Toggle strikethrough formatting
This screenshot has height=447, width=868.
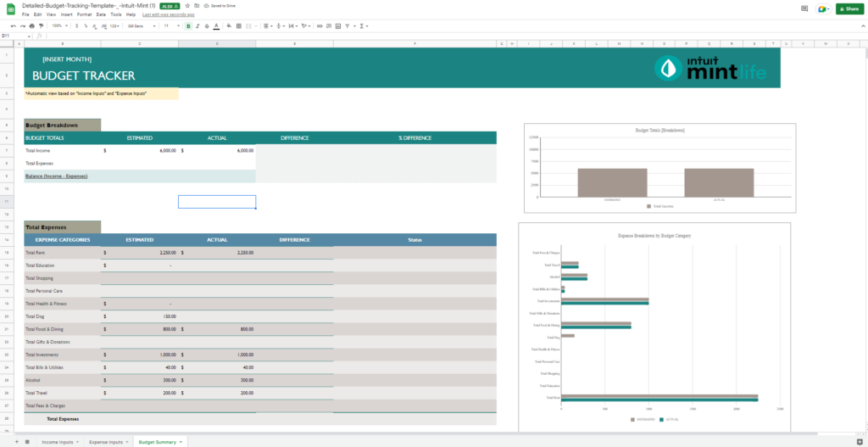pyautogui.click(x=207, y=26)
